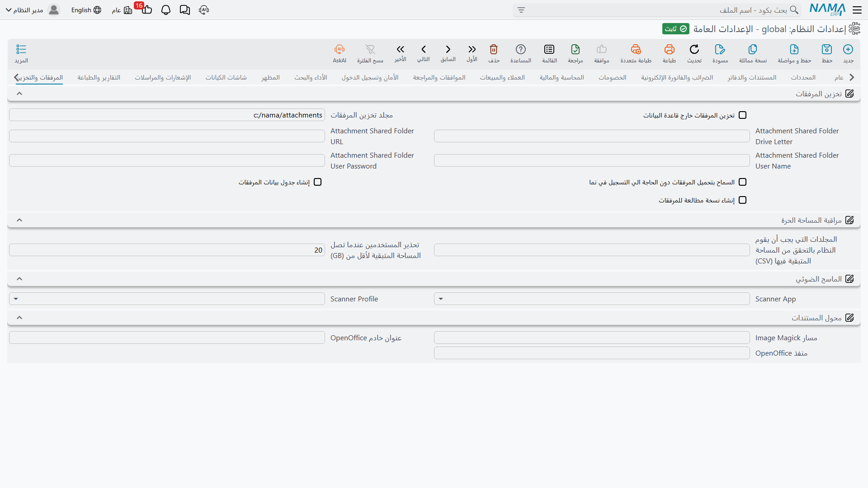Click the Attachment Shared Folder URL field
This screenshot has width=868, height=488.
167,136
